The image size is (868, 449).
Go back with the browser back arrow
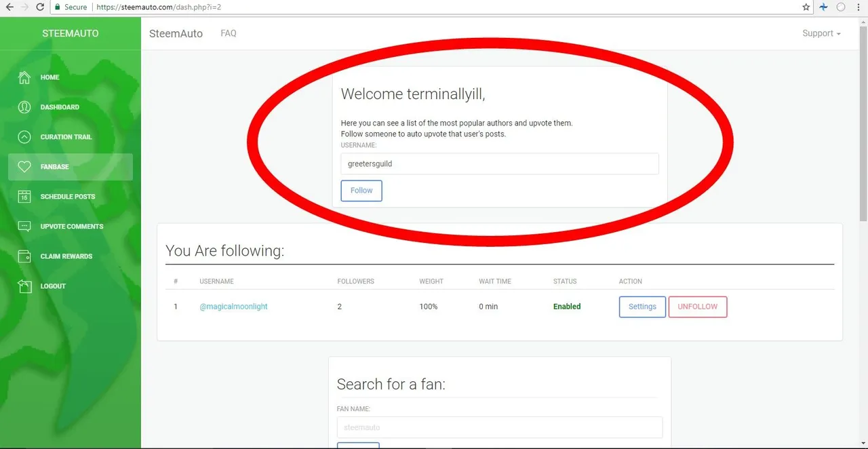tap(9, 7)
